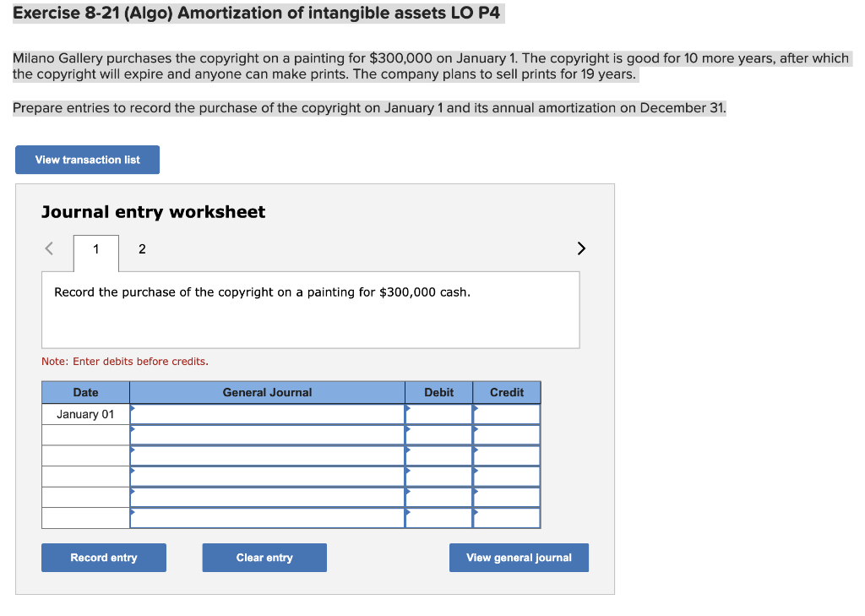This screenshot has height=616, width=865.
Task: Click the Credit field in row two
Action: pos(507,434)
